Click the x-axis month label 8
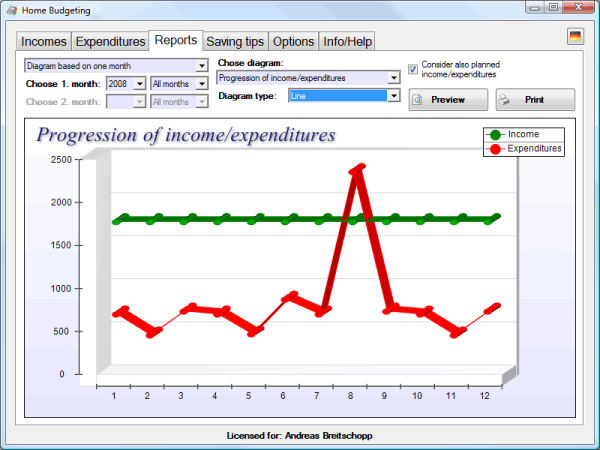This screenshot has height=450, width=600. [350, 396]
